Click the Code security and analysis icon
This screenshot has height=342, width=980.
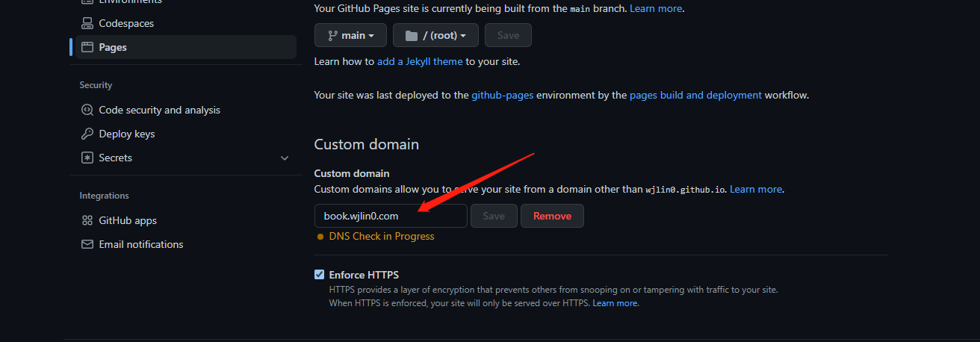pyautogui.click(x=87, y=110)
